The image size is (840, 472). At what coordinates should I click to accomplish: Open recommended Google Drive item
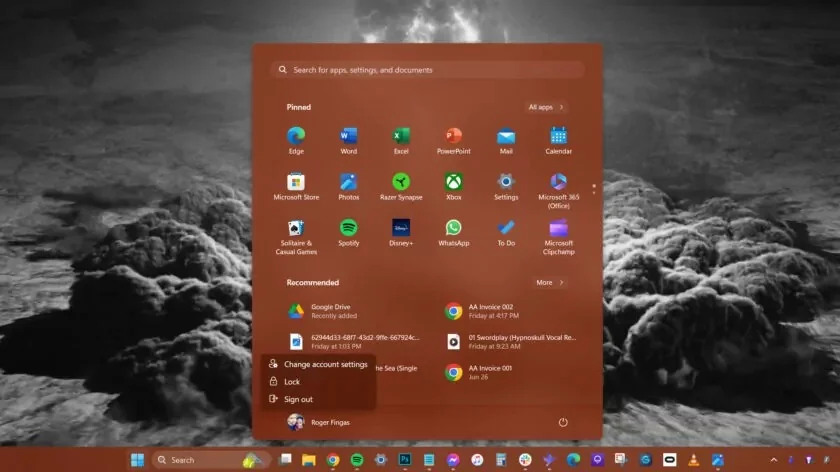pyautogui.click(x=354, y=311)
